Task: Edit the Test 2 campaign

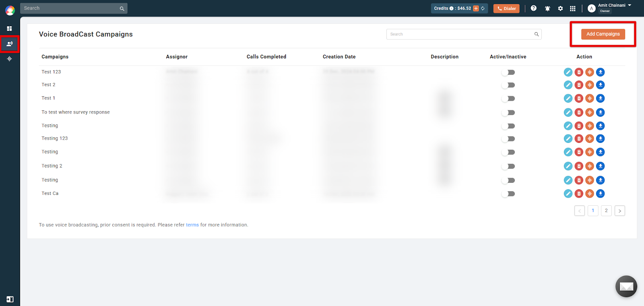Action: point(568,85)
